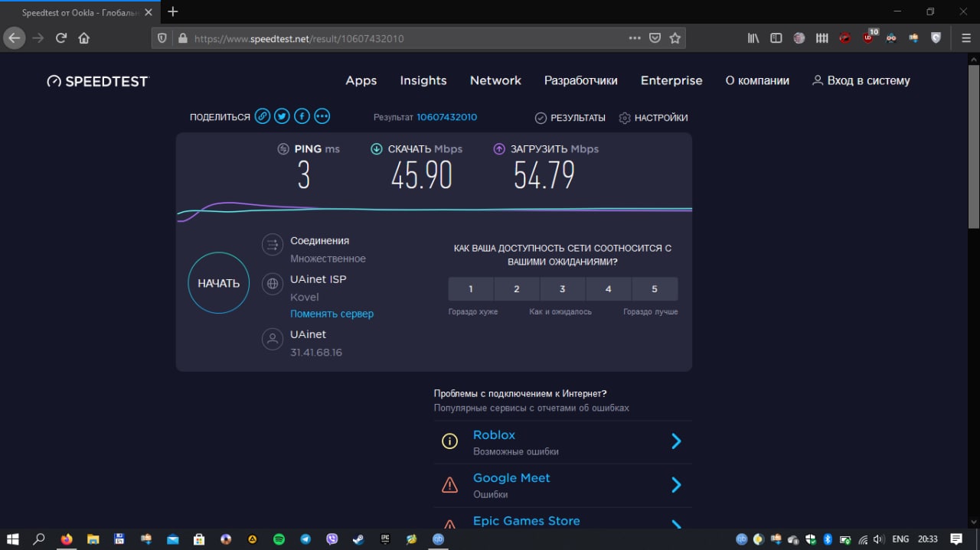
Task: Open the Epic Games Store status link
Action: [526, 521]
